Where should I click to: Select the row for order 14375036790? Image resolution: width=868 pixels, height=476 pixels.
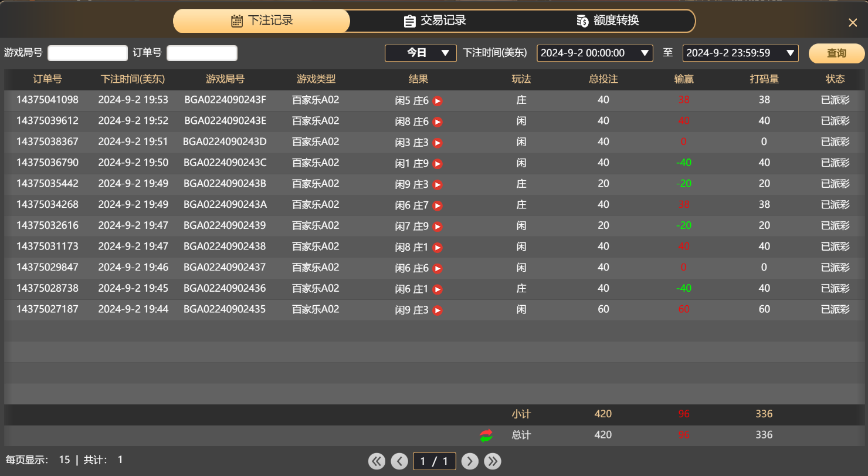[x=235, y=163]
